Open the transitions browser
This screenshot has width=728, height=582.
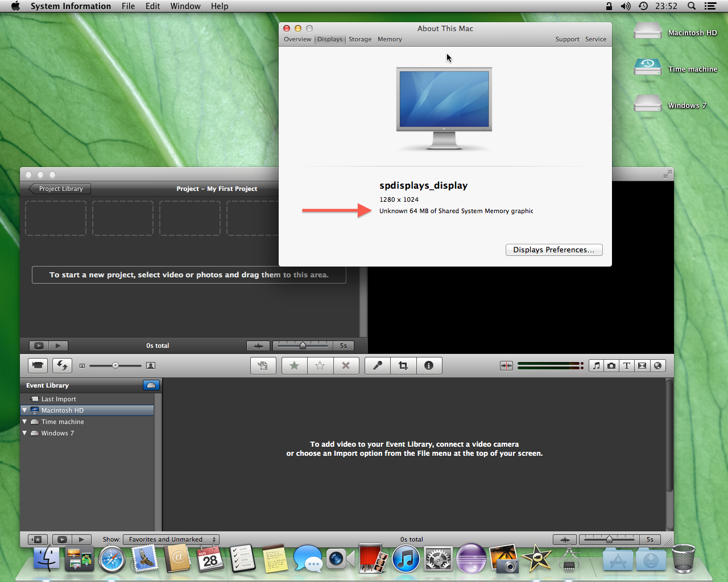(642, 365)
